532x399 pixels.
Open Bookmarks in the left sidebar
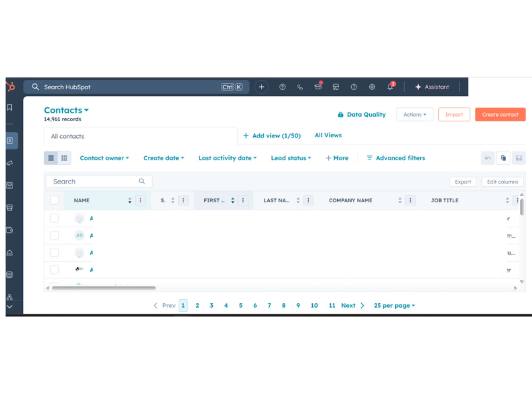[x=10, y=107]
